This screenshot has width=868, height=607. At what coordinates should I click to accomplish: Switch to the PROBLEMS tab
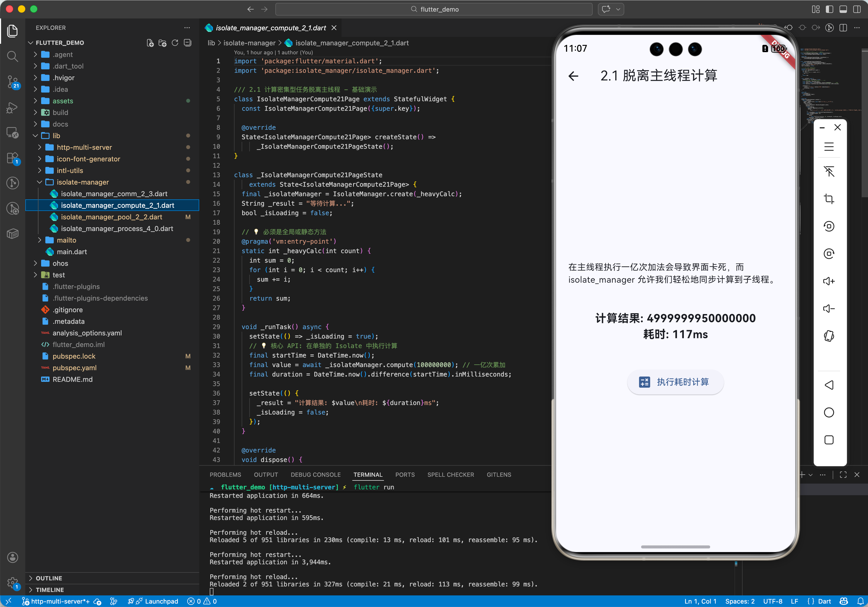(x=225, y=475)
